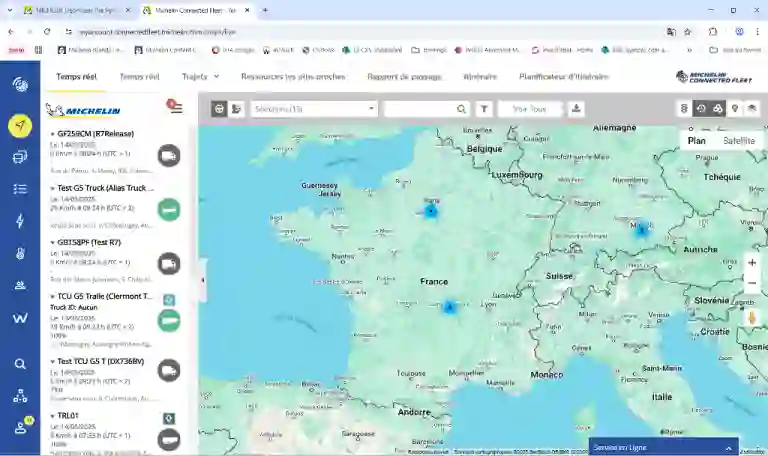Image resolution: width=768 pixels, height=456 pixels.
Task: Toggle the history clock layer on the map
Action: coord(701,109)
